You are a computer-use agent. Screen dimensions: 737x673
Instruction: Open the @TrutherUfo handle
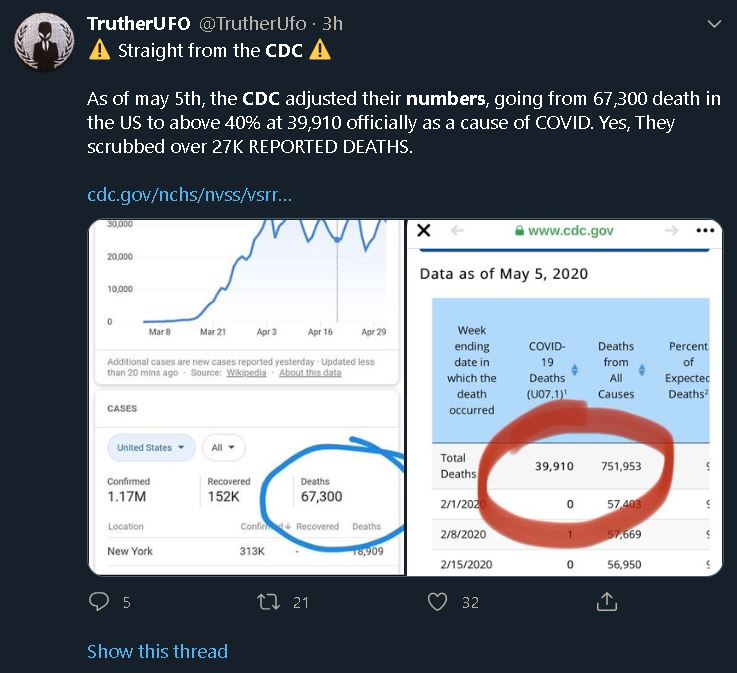[x=252, y=23]
